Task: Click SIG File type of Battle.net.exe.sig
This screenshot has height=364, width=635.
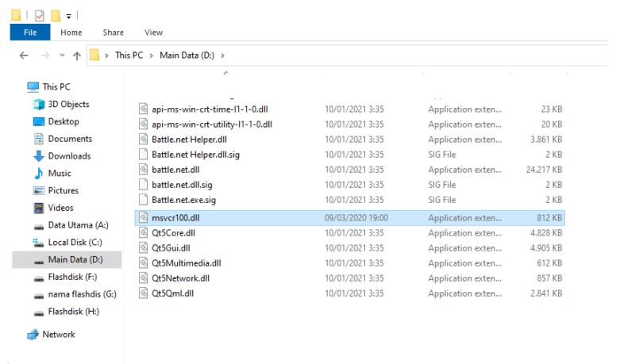Action: (x=442, y=200)
